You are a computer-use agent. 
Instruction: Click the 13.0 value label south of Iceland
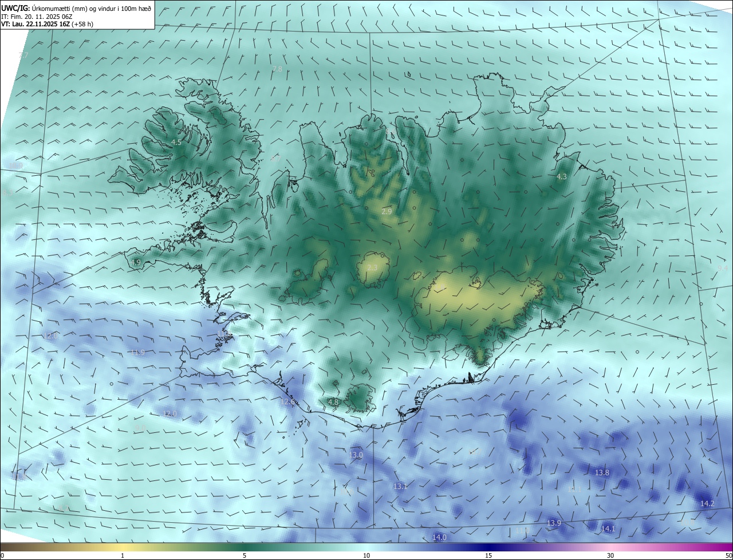pos(356,455)
